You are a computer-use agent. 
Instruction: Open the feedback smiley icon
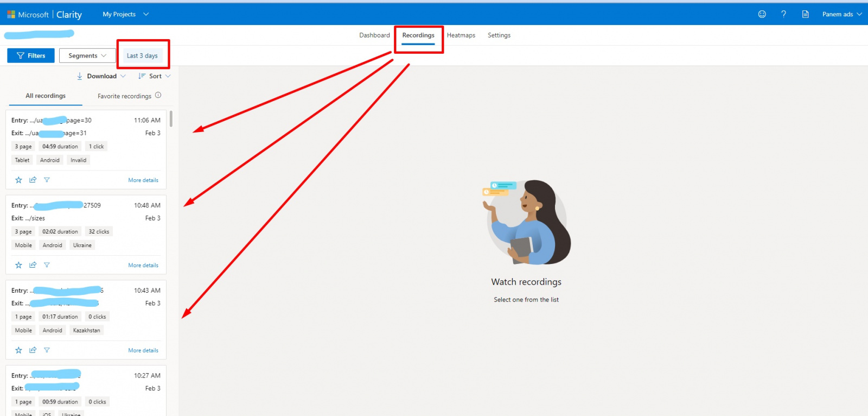point(762,14)
